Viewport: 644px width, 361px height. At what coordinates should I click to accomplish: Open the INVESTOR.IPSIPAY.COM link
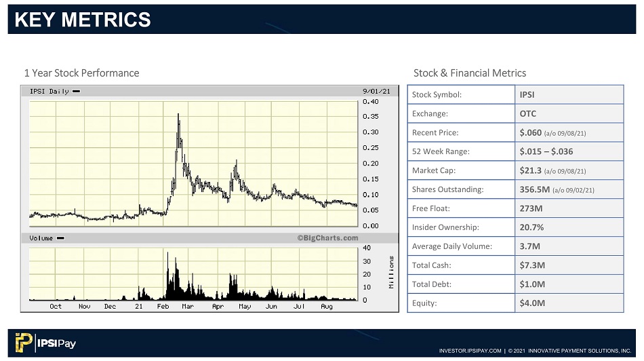click(470, 351)
